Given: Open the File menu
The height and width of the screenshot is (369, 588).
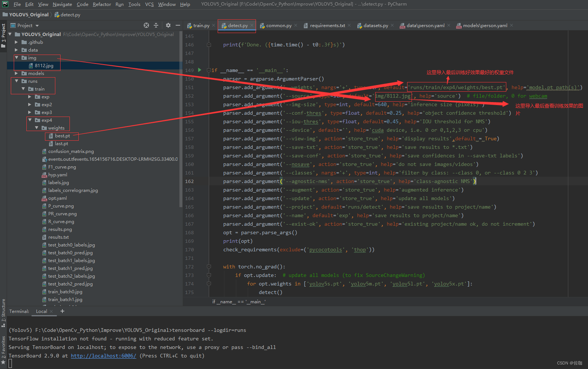Looking at the screenshot, I should [17, 4].
